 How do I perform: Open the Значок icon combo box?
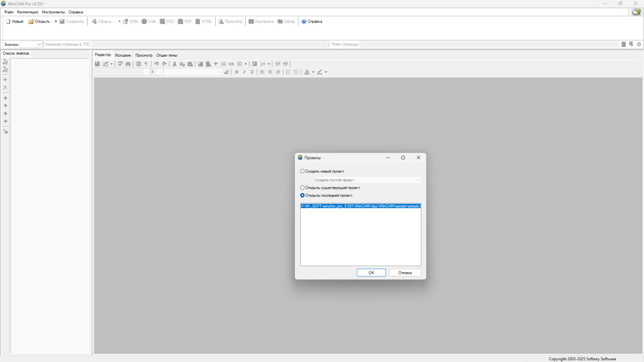39,45
